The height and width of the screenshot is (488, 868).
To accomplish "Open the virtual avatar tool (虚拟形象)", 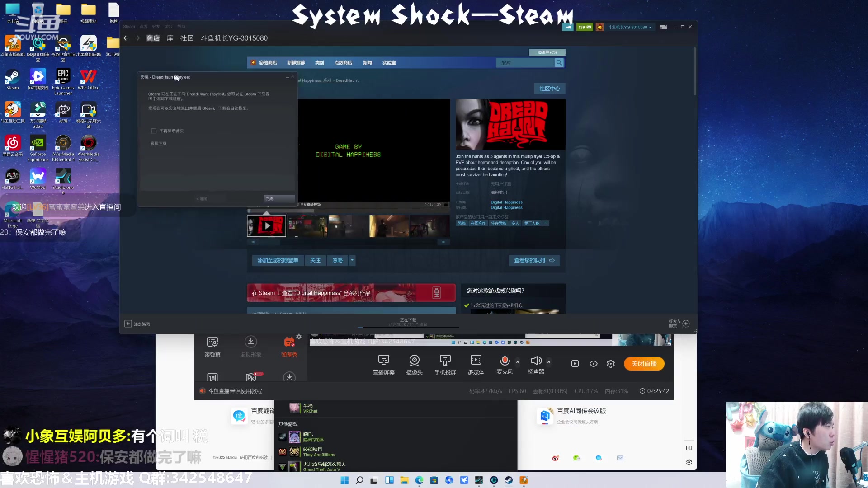I will (x=251, y=347).
